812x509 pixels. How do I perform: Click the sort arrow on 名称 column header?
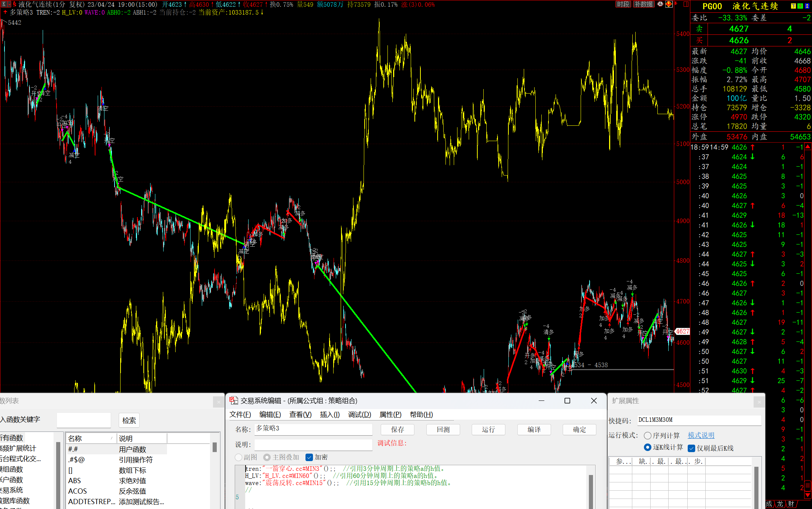pos(112,438)
